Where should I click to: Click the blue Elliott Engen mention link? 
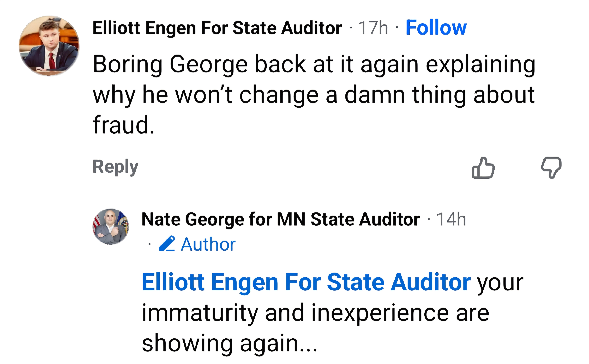click(306, 282)
